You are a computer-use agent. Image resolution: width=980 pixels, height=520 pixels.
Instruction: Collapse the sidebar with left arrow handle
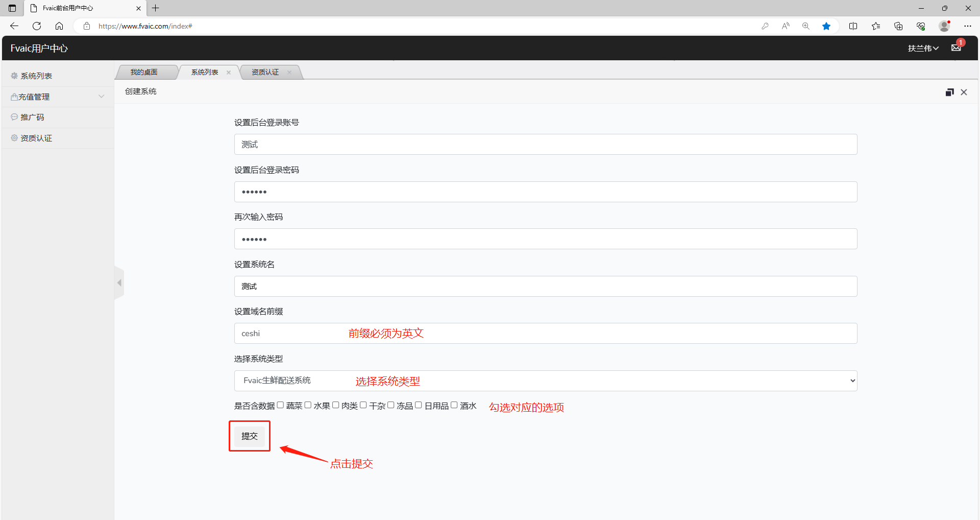pyautogui.click(x=119, y=282)
